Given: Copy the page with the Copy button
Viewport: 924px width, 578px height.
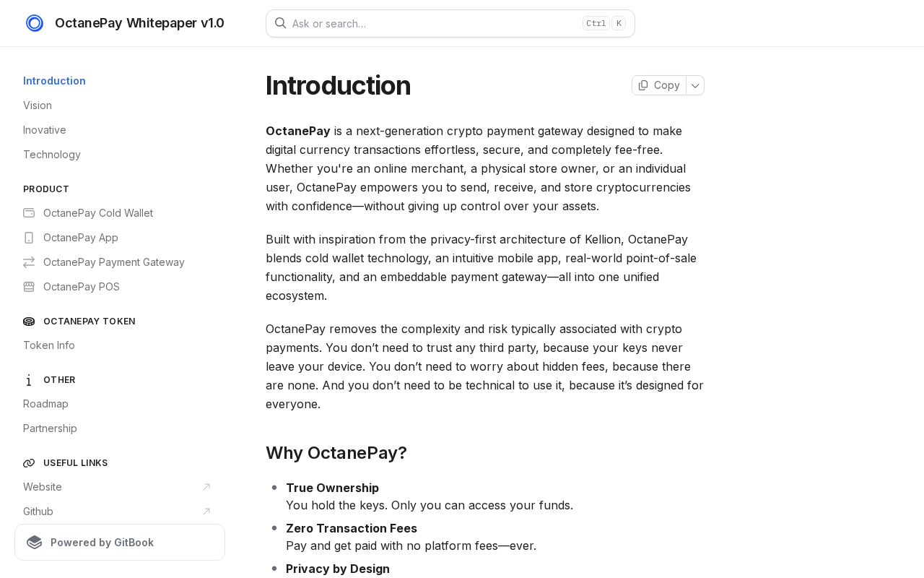Looking at the screenshot, I should click(x=659, y=85).
